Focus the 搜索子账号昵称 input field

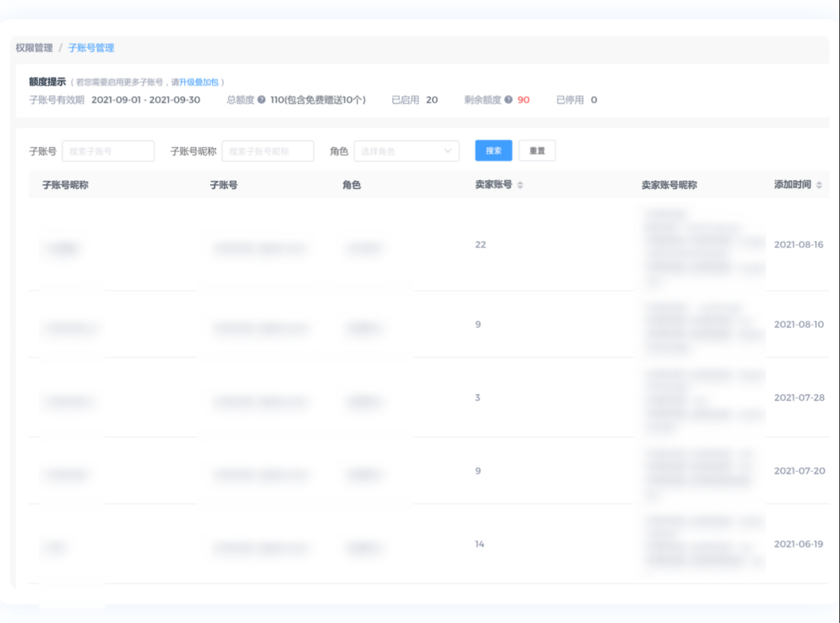pos(268,151)
